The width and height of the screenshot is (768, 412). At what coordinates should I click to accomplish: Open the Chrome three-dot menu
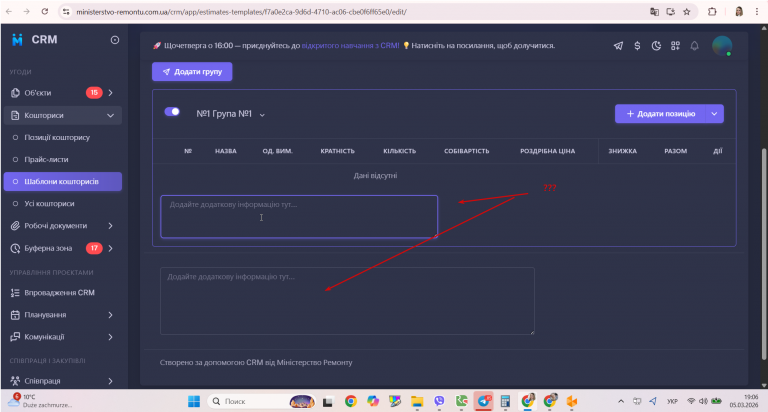click(x=757, y=12)
